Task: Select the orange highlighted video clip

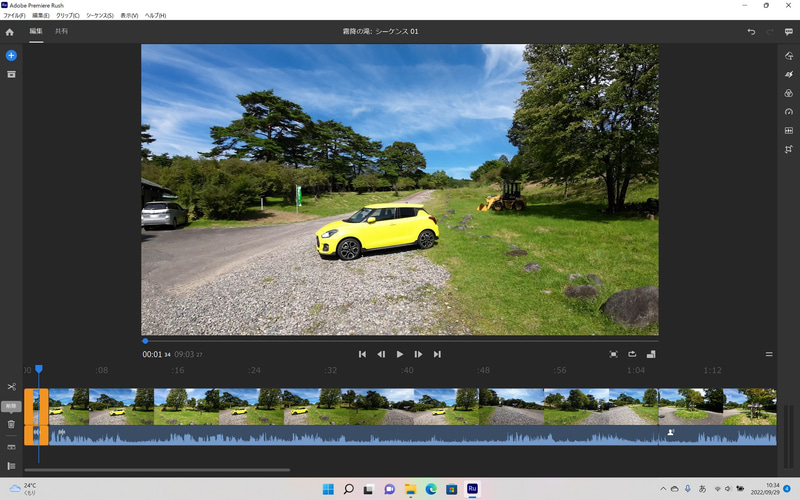Action: pos(36,407)
